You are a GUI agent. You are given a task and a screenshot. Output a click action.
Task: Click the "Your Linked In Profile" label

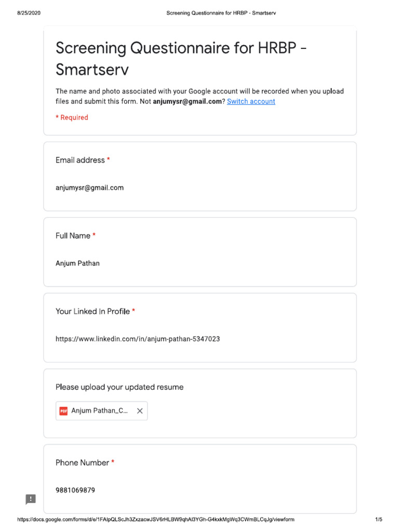[92, 311]
